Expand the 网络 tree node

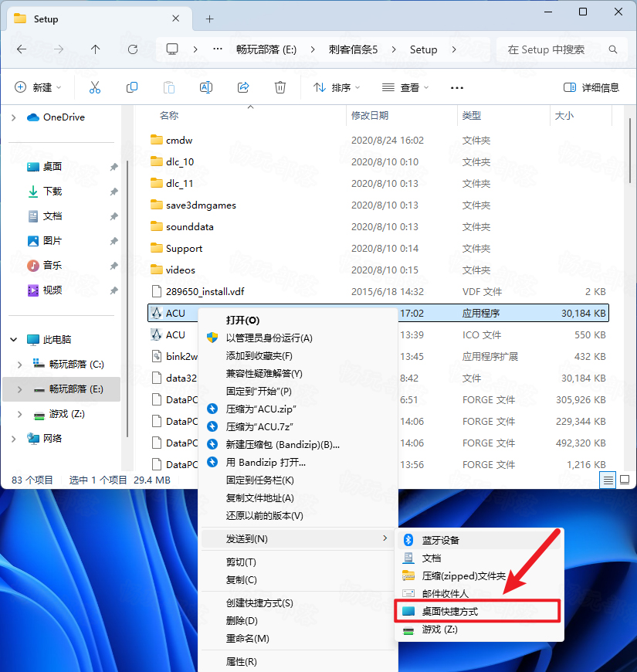coord(14,439)
